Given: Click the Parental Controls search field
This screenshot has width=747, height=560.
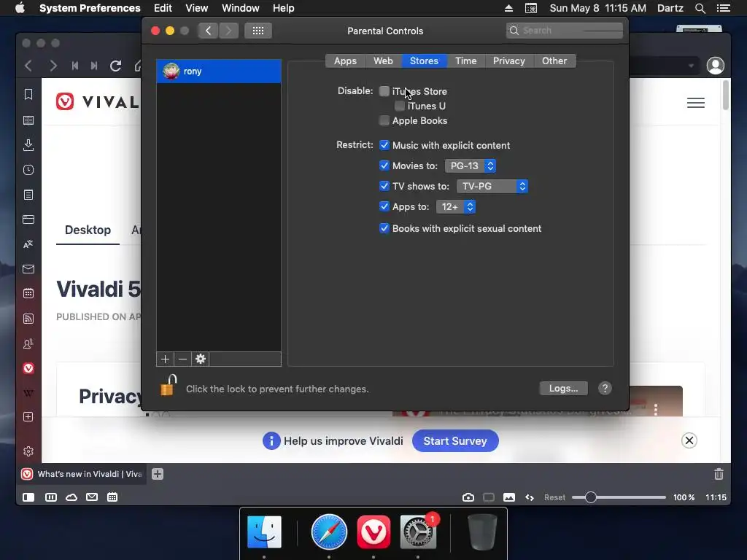Looking at the screenshot, I should [565, 31].
